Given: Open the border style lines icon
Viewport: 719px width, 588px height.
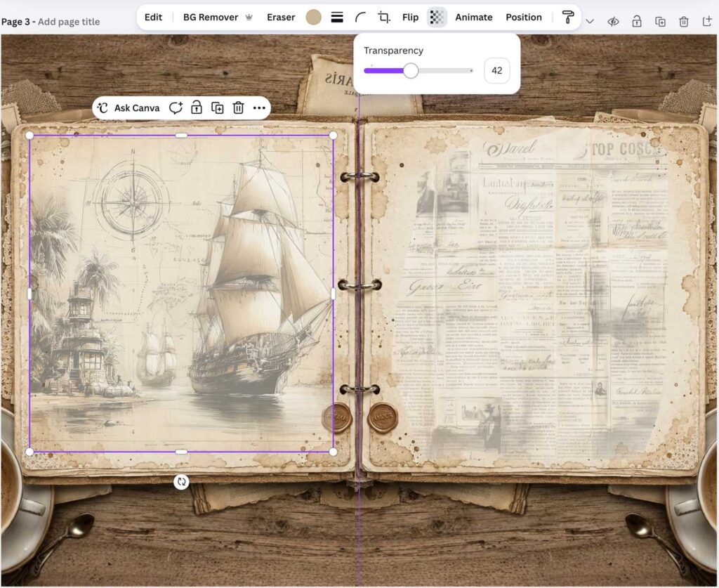Looking at the screenshot, I should tap(337, 18).
